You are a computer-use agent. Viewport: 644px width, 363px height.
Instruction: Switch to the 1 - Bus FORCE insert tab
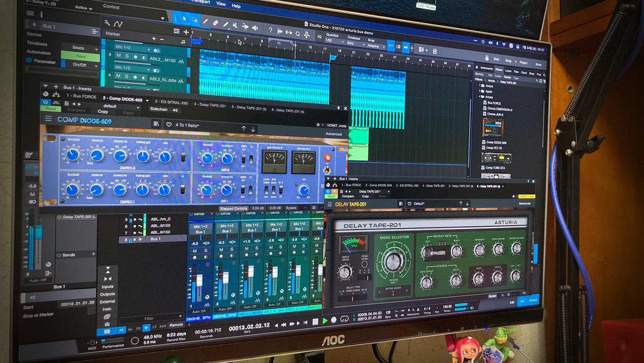(x=81, y=96)
